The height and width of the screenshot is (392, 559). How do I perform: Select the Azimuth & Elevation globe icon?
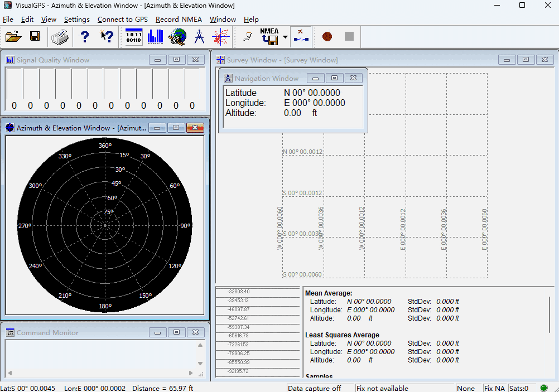coord(177,36)
